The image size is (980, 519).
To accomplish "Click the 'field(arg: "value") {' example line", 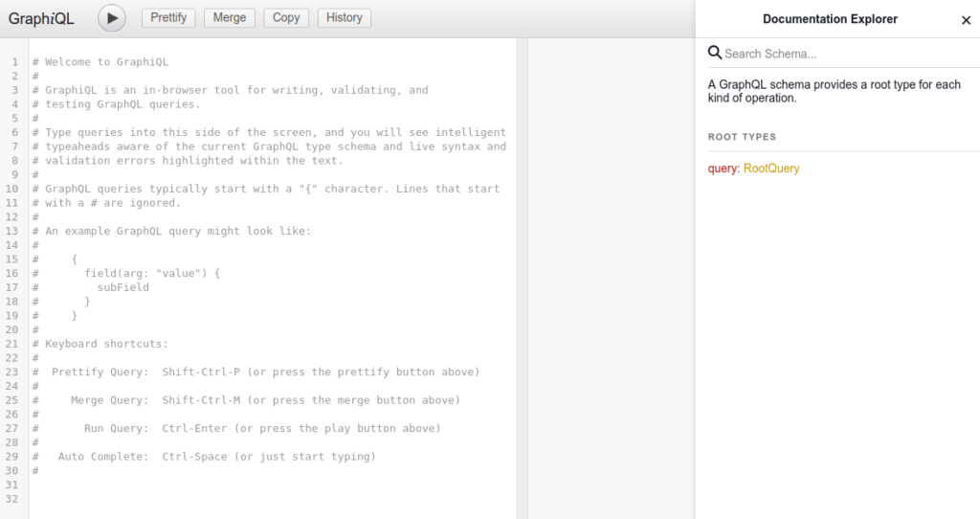I will (127, 273).
